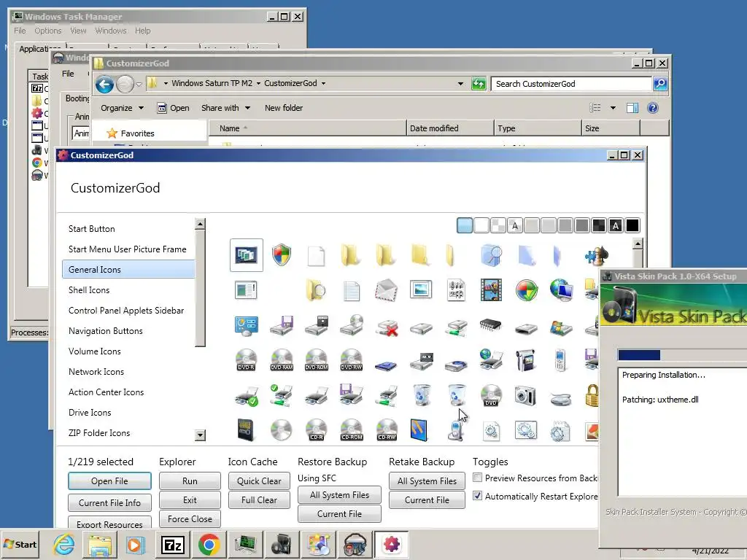The image size is (747, 560).
Task: Select the CD-ROM disc icon
Action: (x=352, y=430)
